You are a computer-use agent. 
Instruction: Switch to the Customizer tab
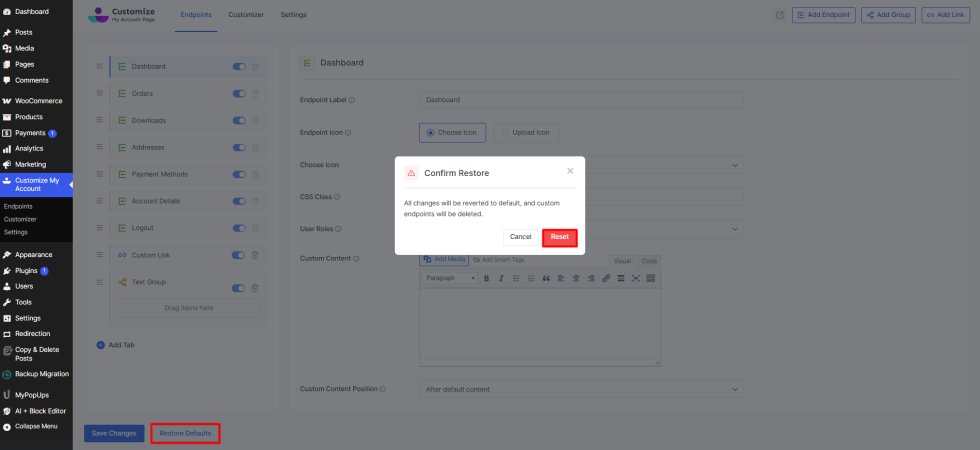click(x=246, y=14)
